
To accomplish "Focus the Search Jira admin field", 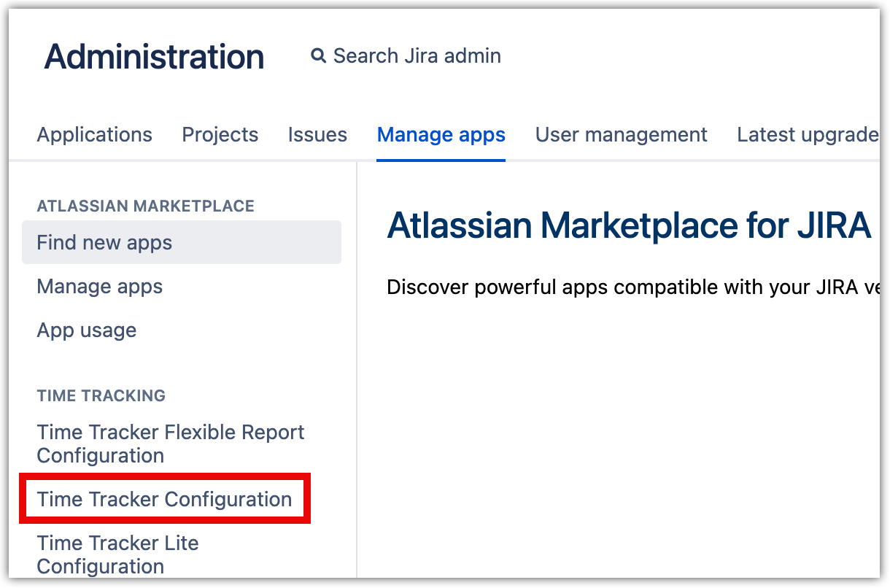I will tap(417, 56).
